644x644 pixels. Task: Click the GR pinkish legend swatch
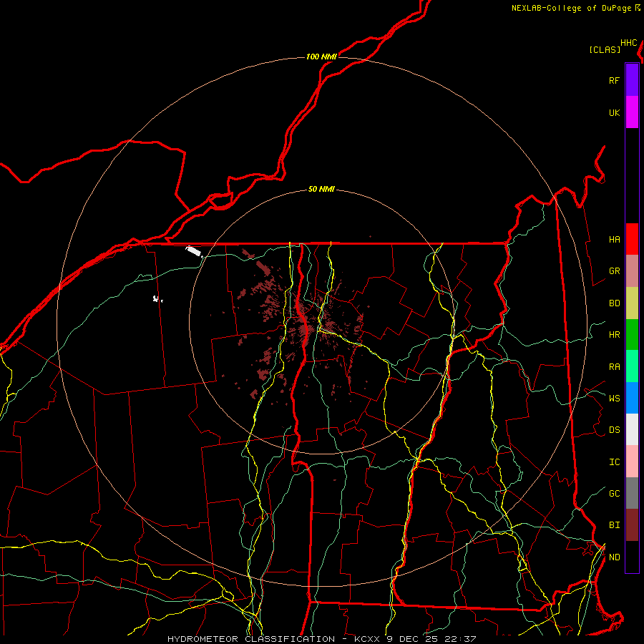(632, 271)
